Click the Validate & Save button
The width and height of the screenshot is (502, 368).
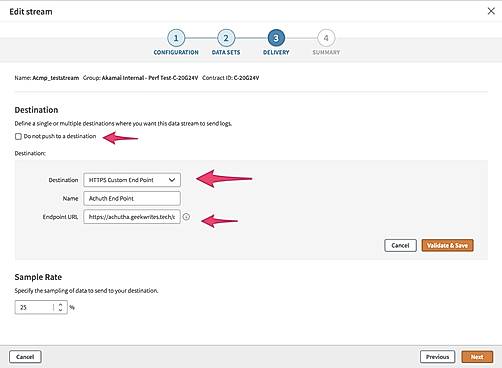pos(447,245)
